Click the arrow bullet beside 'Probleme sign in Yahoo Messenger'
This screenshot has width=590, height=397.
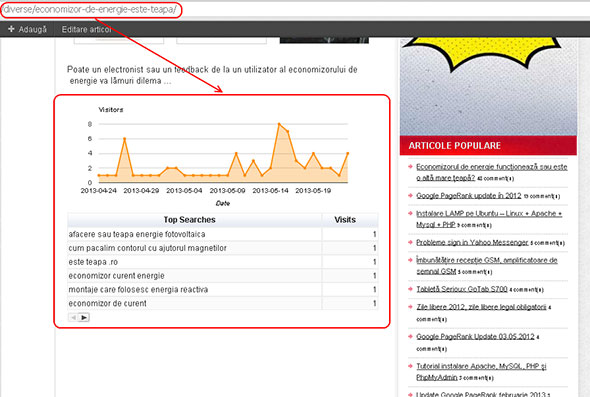click(411, 242)
